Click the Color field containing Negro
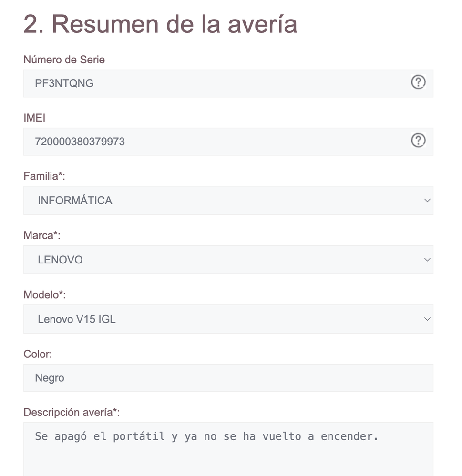The image size is (462, 476). coord(228,378)
